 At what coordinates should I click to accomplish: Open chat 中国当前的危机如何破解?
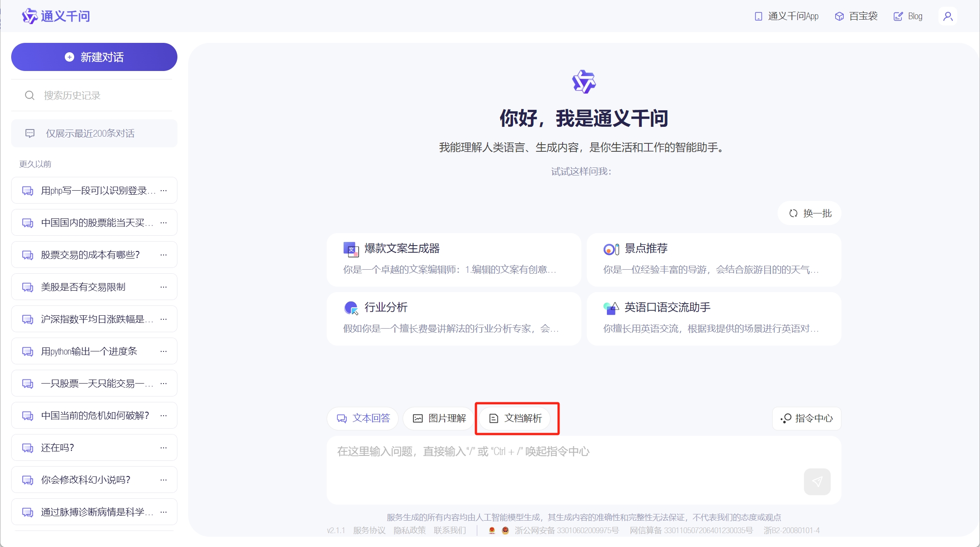(x=94, y=416)
